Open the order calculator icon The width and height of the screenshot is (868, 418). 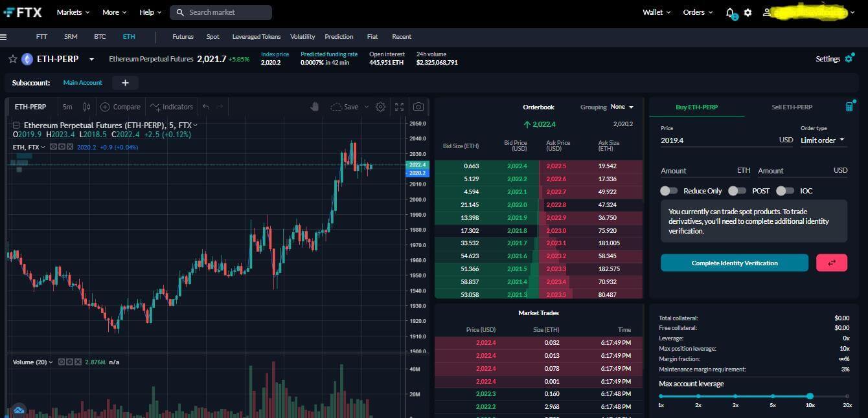point(849,107)
